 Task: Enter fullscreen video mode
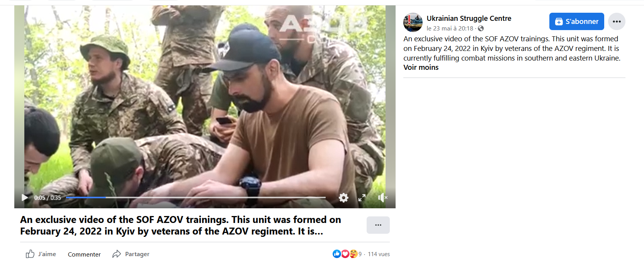[362, 198]
